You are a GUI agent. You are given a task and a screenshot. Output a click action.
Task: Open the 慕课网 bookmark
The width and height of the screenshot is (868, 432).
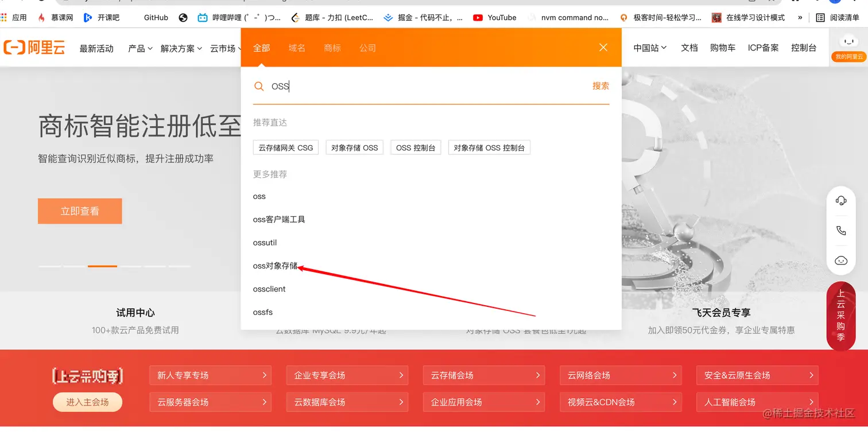56,18
